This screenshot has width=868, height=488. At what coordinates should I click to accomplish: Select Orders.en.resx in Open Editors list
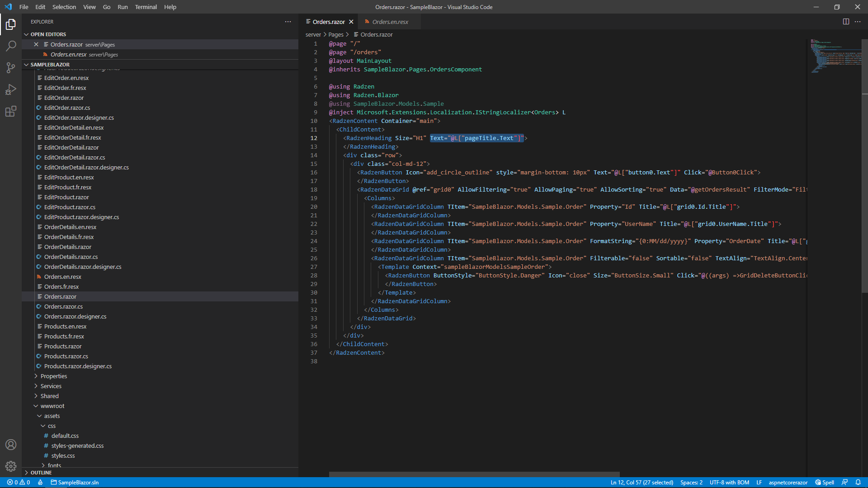click(x=160, y=54)
